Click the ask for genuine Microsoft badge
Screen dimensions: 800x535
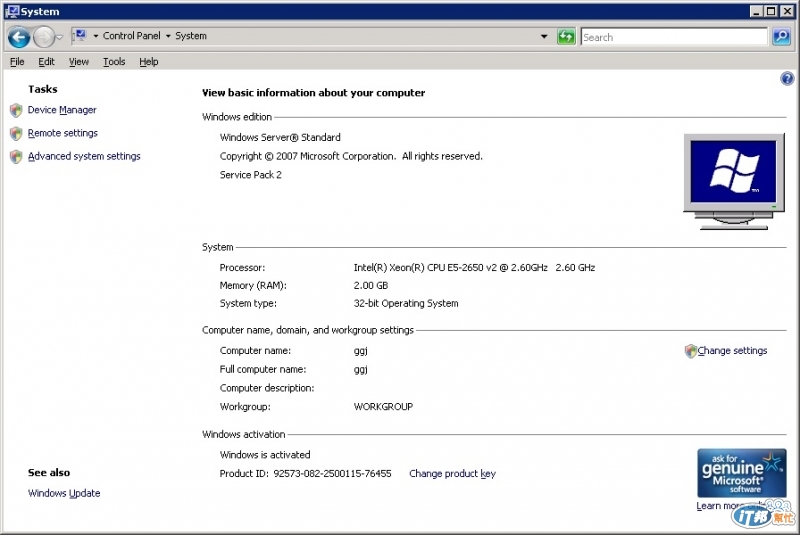pyautogui.click(x=741, y=473)
